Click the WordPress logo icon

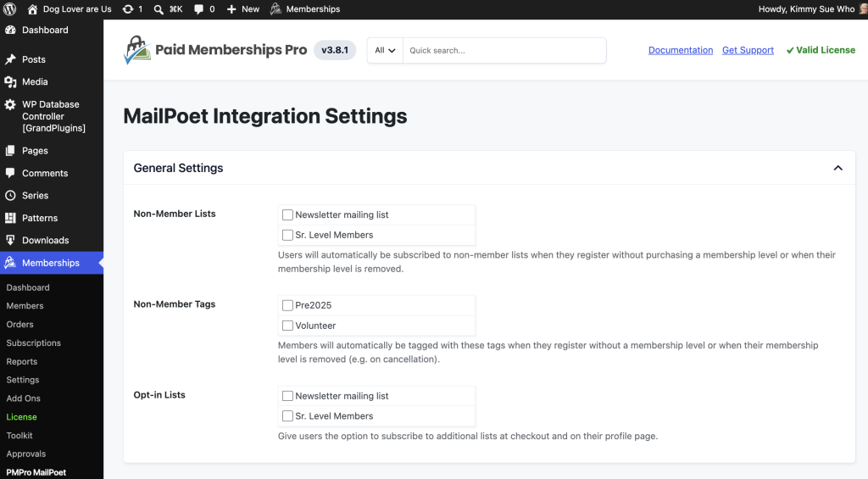pos(10,8)
